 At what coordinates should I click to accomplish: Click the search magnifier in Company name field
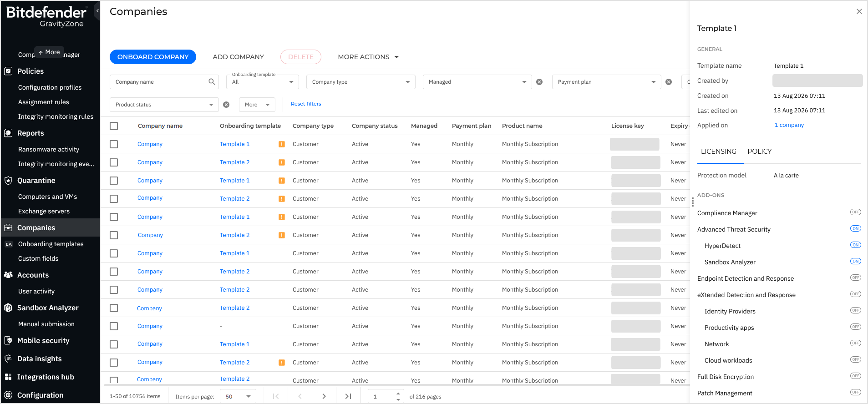tap(212, 82)
